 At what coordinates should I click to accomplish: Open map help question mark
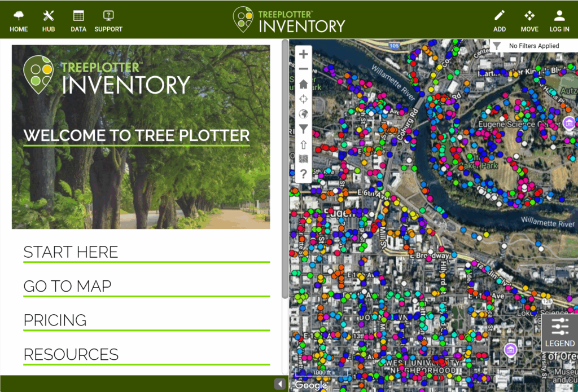pos(303,174)
